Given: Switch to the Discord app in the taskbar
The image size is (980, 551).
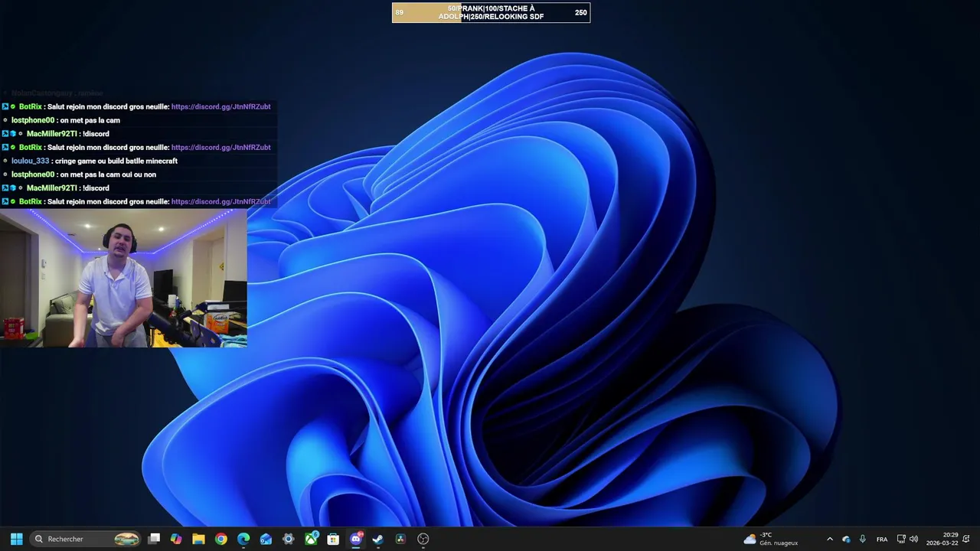Looking at the screenshot, I should [x=356, y=539].
